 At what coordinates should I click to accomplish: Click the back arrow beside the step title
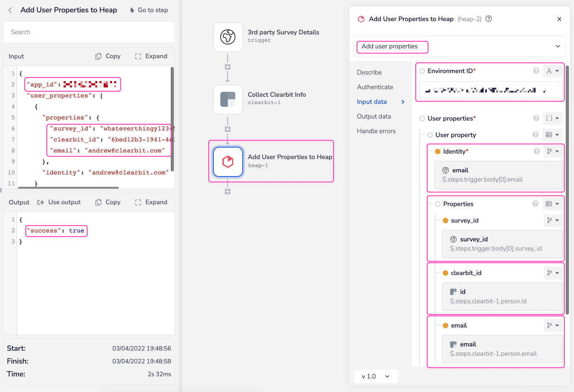(x=11, y=10)
